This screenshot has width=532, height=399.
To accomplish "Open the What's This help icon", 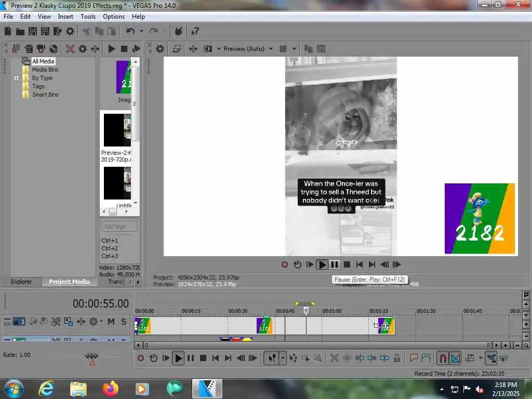I will [x=195, y=32].
